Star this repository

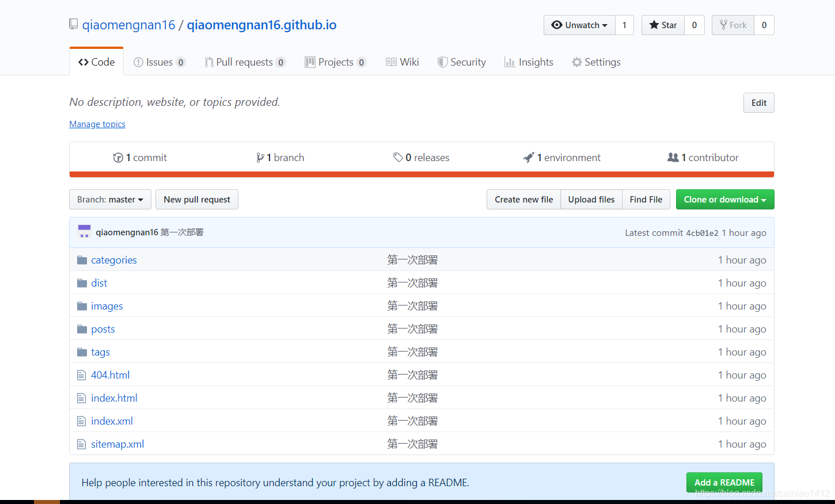click(x=663, y=25)
